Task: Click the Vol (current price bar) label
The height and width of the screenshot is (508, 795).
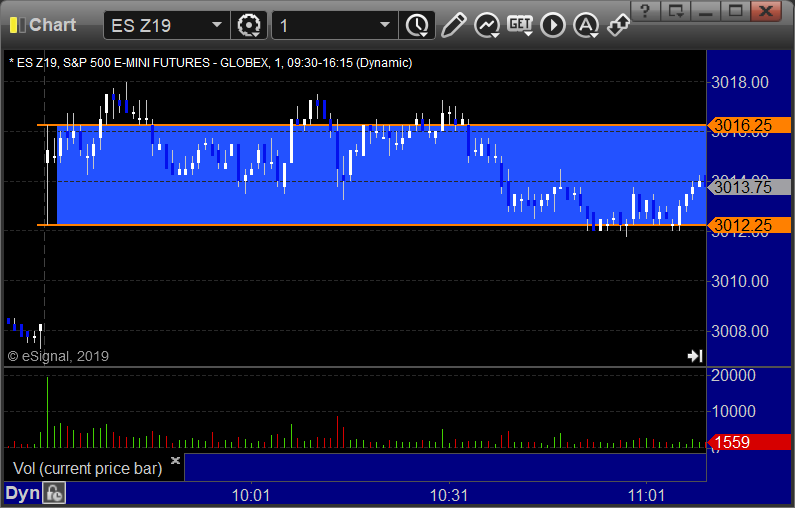Action: (x=88, y=468)
